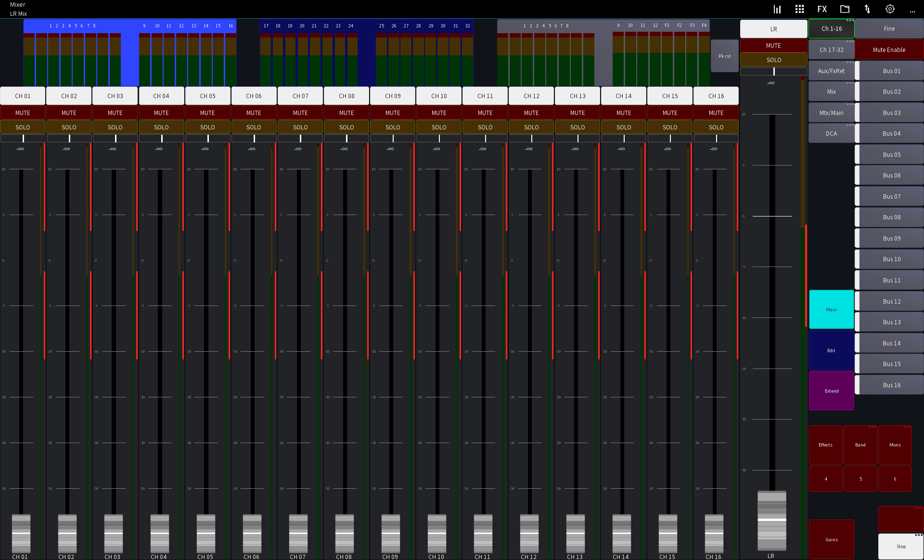Select the Bus 05 send layer
Viewport: 924px width, 560px height.
click(x=891, y=154)
